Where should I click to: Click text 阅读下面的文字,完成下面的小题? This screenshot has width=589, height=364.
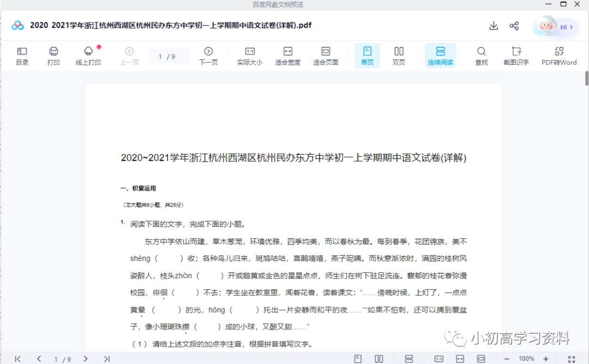tap(188, 224)
